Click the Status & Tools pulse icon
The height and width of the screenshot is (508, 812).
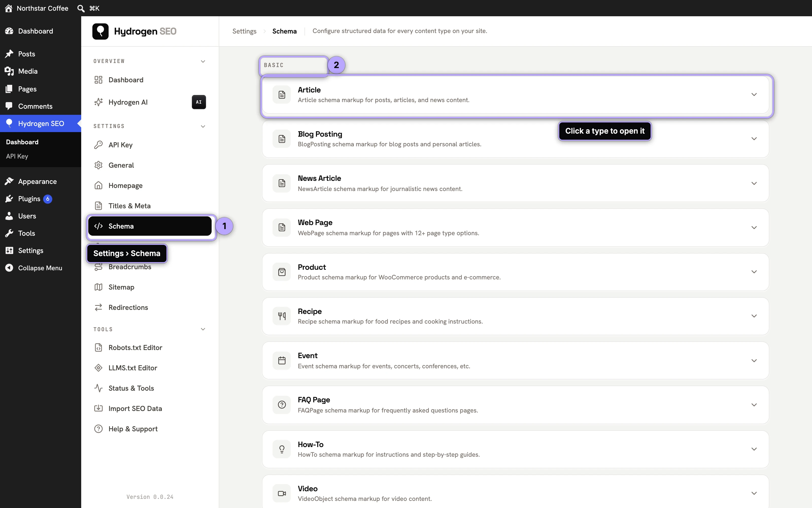pos(98,388)
